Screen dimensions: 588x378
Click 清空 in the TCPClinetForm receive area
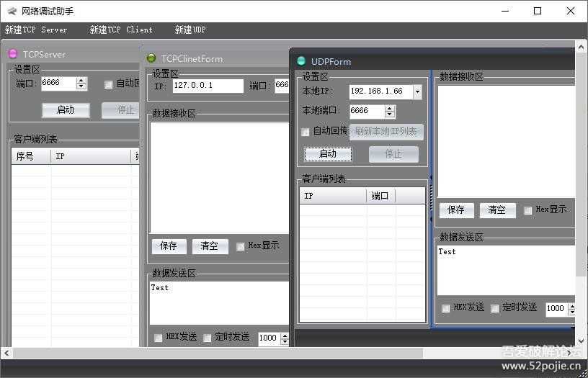210,246
